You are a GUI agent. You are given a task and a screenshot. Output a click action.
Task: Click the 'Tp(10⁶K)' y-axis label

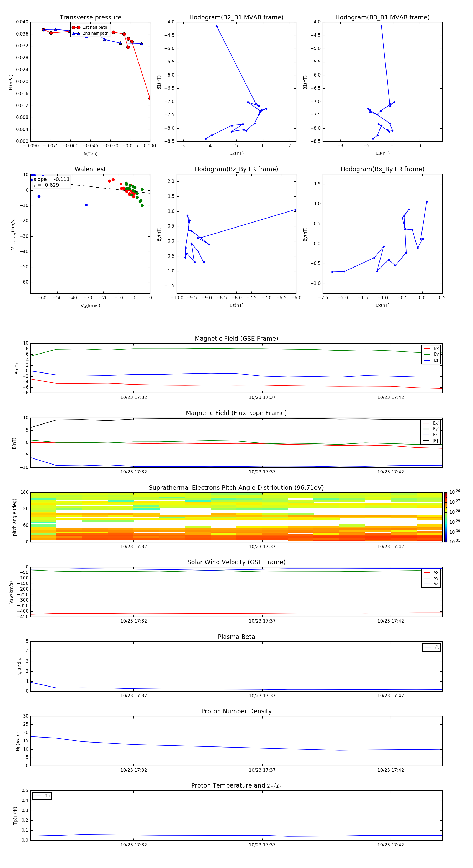click(x=15, y=815)
